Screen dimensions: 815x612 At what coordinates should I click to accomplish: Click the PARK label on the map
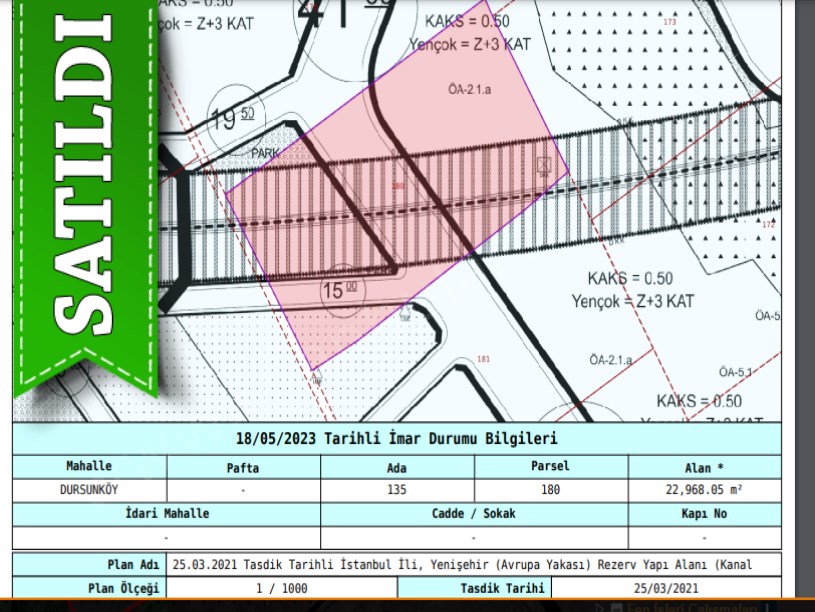click(265, 154)
